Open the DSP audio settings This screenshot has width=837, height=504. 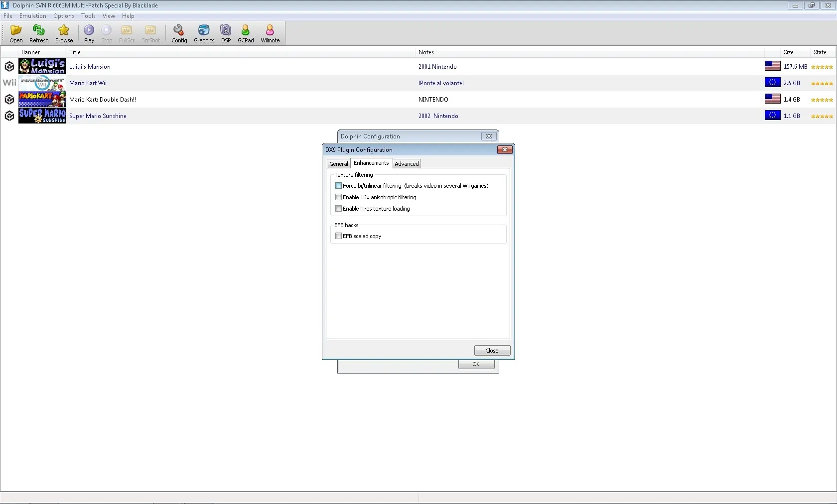[x=226, y=33]
